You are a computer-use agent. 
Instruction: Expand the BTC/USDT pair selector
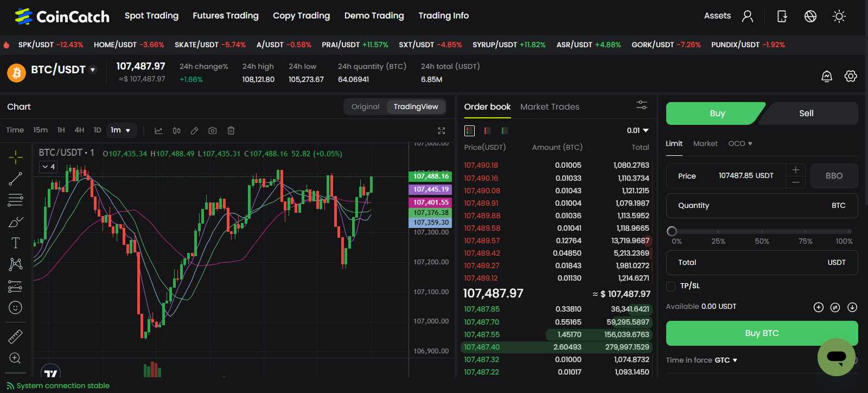pos(92,69)
